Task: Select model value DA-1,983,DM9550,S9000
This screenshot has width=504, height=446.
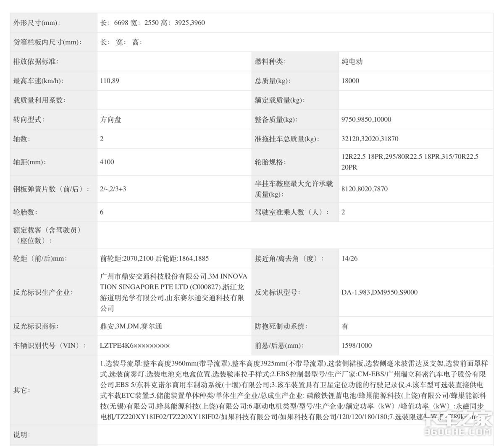Action: 380,292
